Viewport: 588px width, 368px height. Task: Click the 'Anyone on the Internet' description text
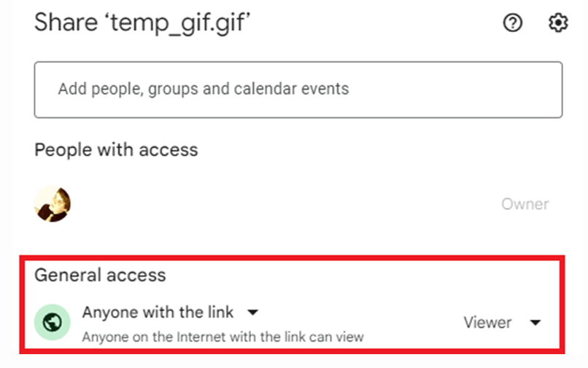223,337
